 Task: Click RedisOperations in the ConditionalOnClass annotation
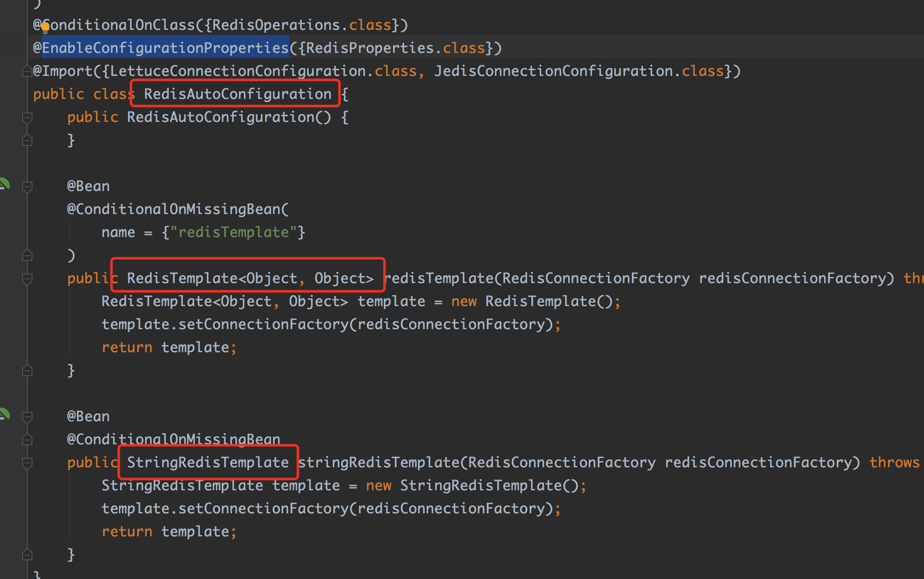click(276, 25)
